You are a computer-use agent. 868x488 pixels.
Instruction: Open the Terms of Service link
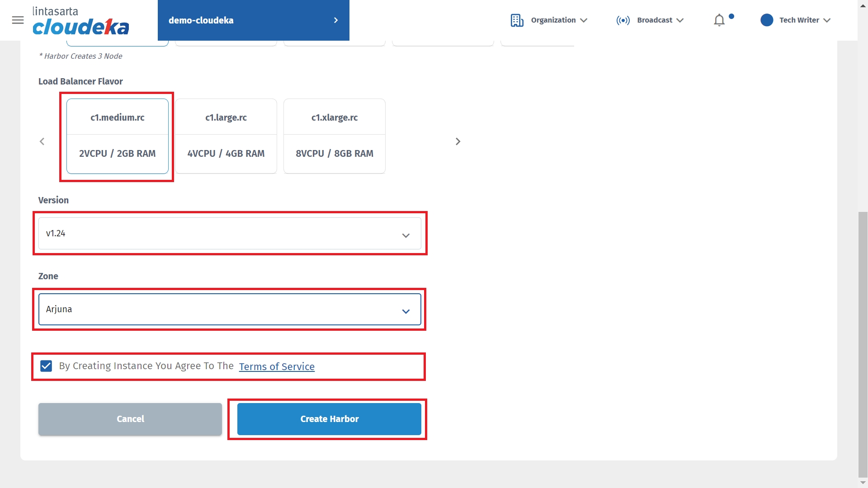pyautogui.click(x=277, y=366)
